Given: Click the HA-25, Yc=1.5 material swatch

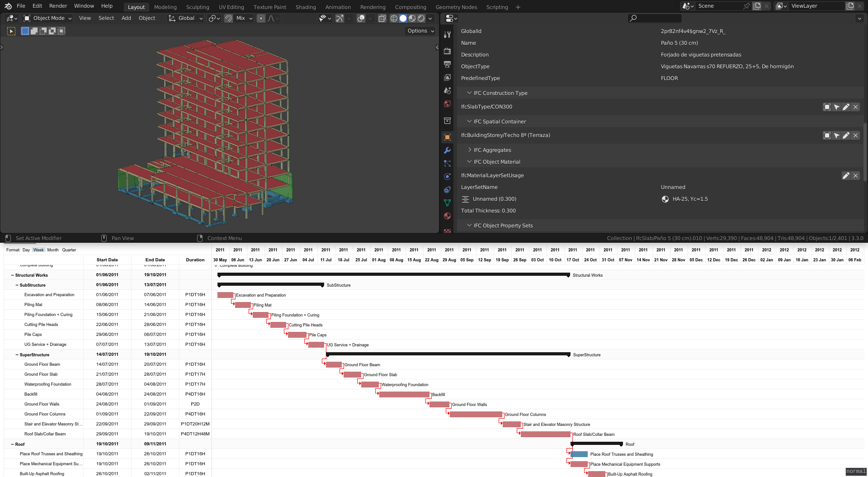Looking at the screenshot, I should pyautogui.click(x=665, y=199).
